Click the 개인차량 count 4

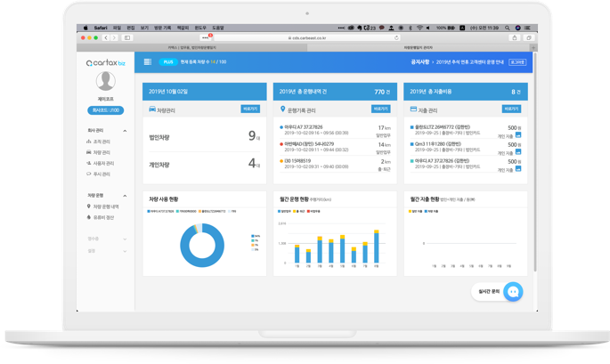pyautogui.click(x=252, y=163)
